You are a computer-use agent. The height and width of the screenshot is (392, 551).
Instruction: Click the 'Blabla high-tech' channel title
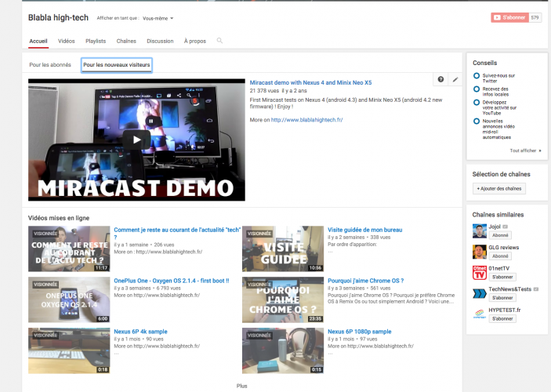[58, 17]
